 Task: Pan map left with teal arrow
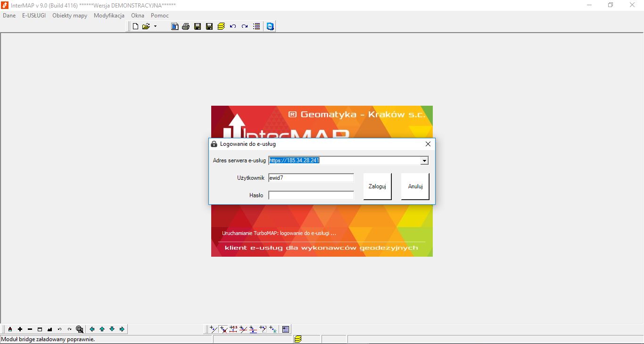[x=92, y=329]
